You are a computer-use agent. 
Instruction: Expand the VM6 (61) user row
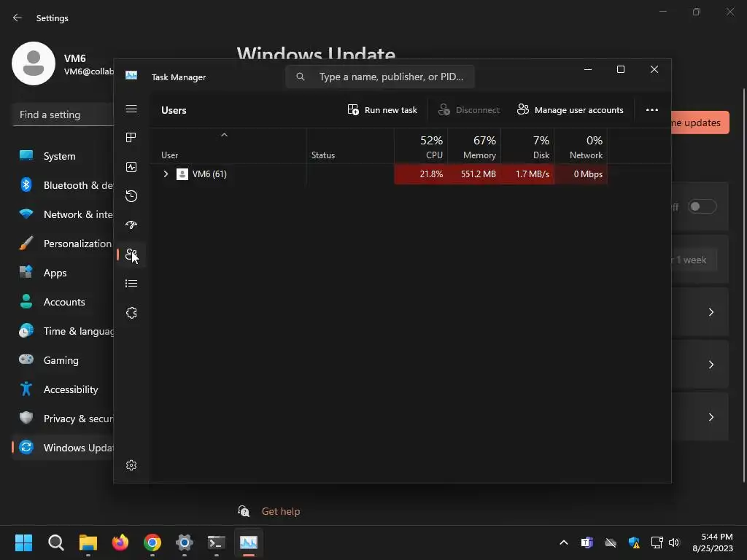tap(166, 174)
